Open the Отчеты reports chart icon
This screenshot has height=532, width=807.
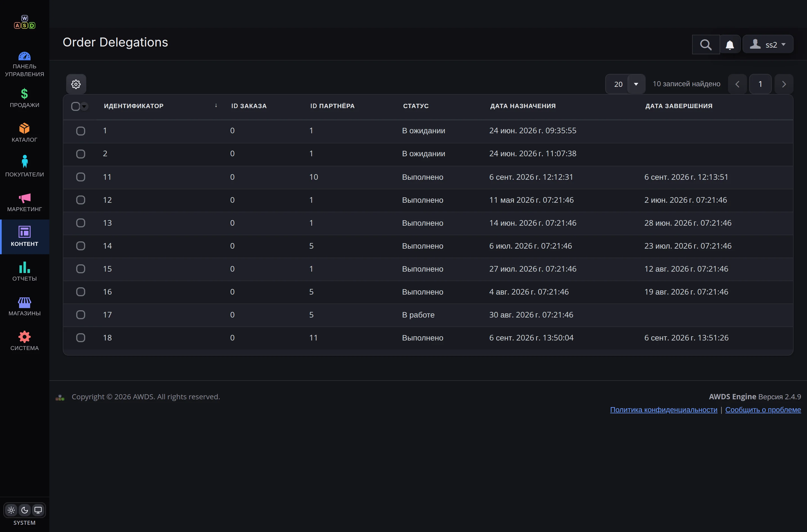pyautogui.click(x=24, y=267)
